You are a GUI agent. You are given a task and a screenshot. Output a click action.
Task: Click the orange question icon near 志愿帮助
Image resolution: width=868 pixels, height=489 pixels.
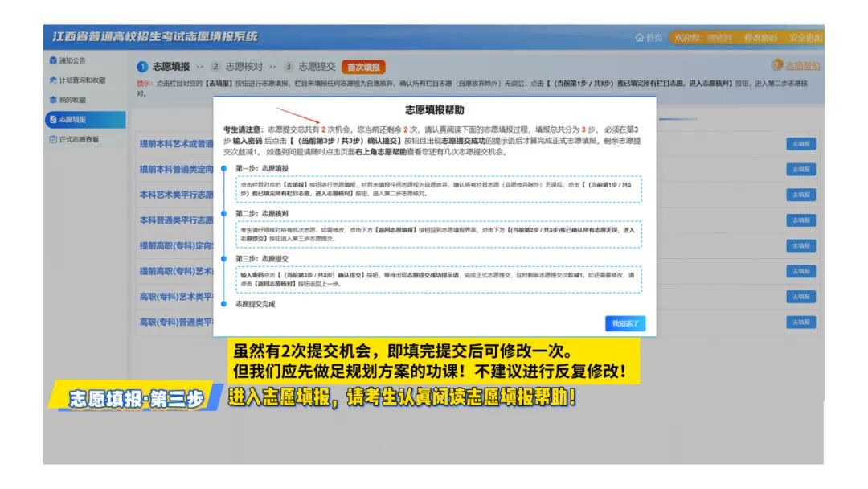pyautogui.click(x=777, y=64)
